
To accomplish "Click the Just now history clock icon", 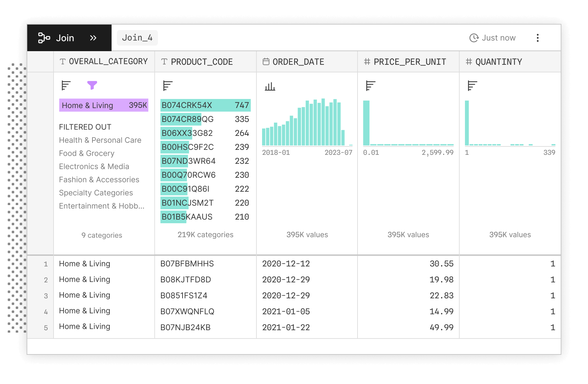I will click(x=474, y=38).
